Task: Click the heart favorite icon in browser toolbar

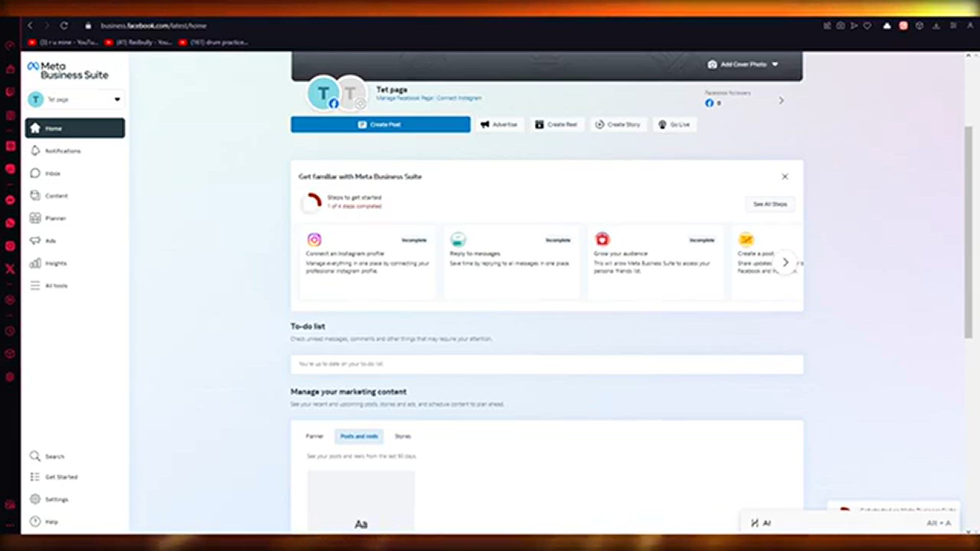Action: [867, 26]
